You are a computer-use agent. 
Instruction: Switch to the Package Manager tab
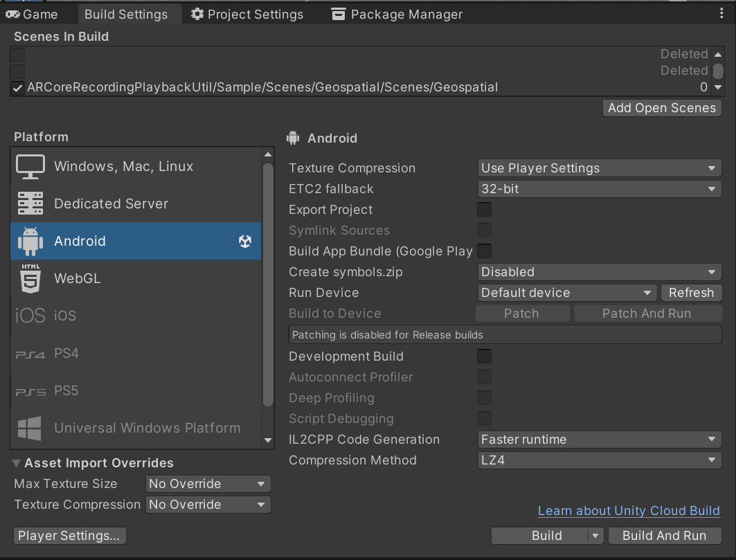pyautogui.click(x=397, y=14)
